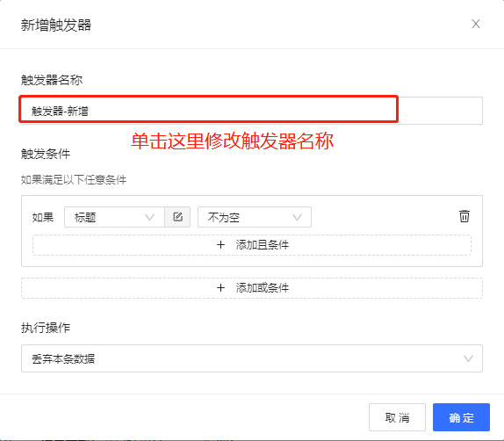Add an OR condition via 添加或条件

click(252, 288)
